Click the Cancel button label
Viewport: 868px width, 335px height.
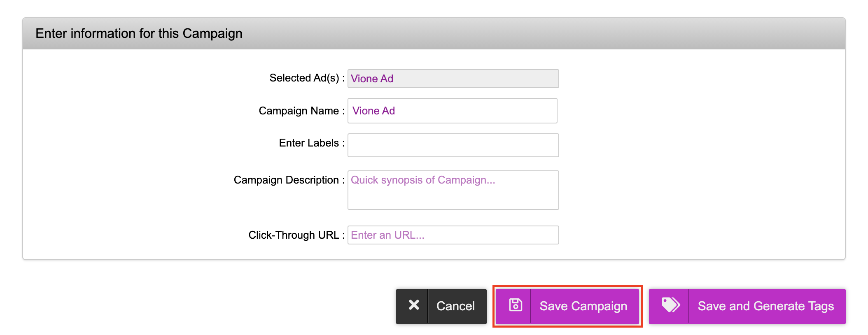[455, 306]
